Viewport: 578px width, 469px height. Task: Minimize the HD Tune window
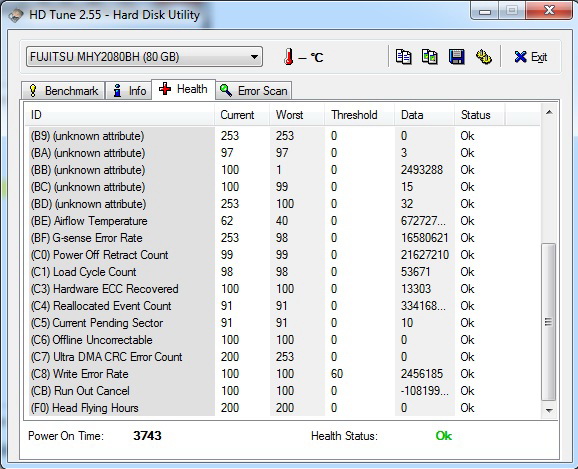pyautogui.click(x=485, y=11)
